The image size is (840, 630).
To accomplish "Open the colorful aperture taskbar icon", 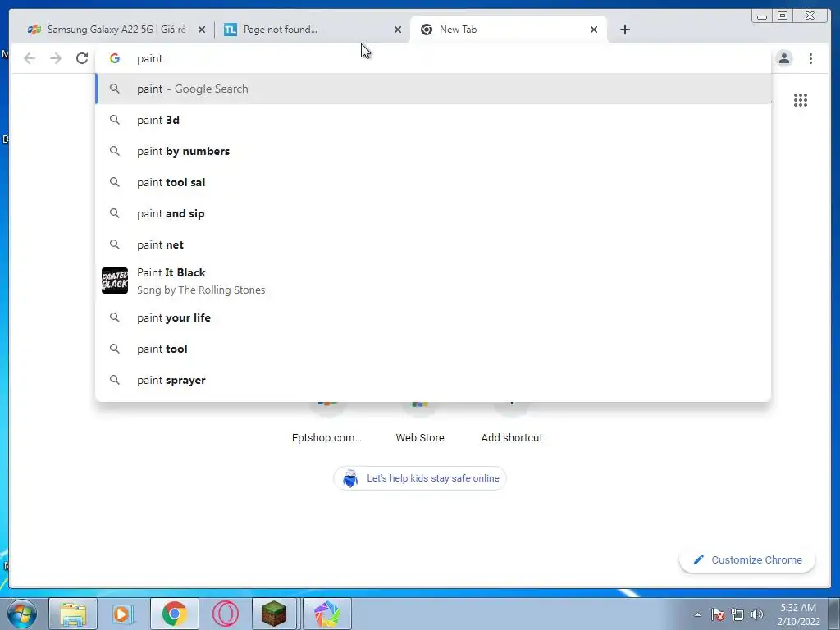I will 326,614.
